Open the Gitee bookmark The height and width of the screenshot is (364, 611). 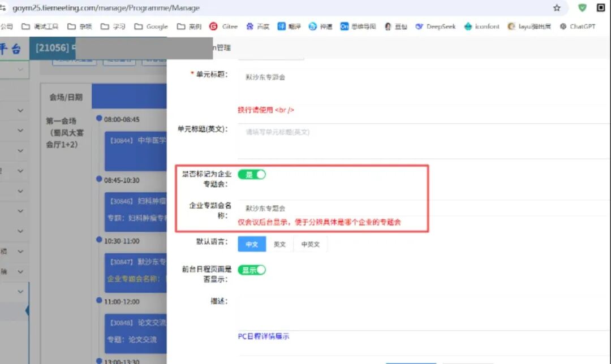(223, 27)
